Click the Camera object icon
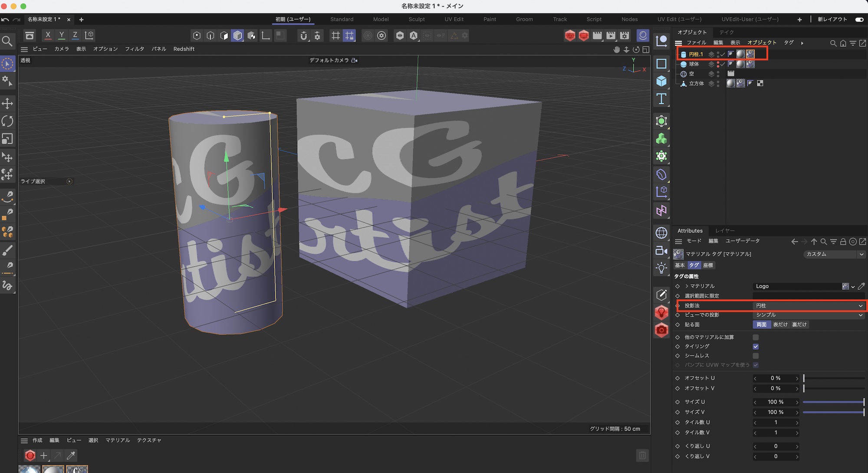The height and width of the screenshot is (473, 868). (x=661, y=250)
